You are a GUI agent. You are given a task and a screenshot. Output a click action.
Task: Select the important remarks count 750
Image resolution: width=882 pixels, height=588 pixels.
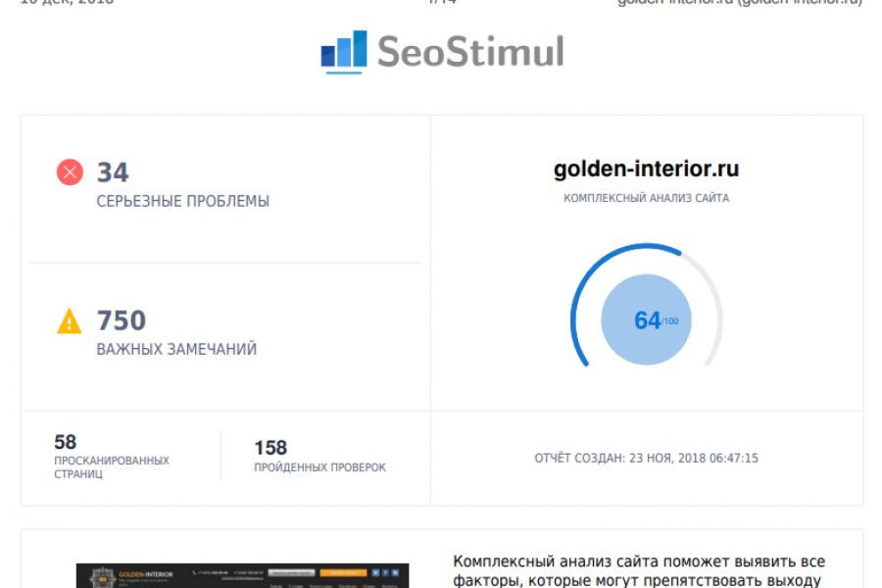coord(122,320)
